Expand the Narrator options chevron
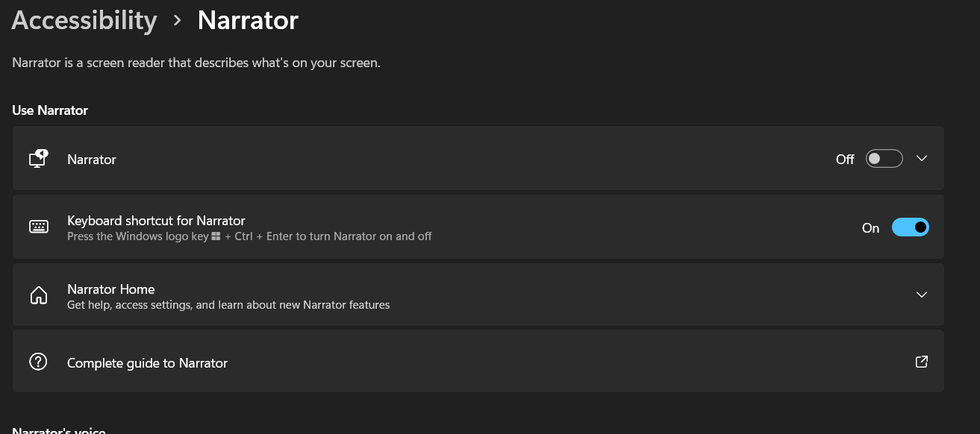This screenshot has height=434, width=980. coord(922,158)
